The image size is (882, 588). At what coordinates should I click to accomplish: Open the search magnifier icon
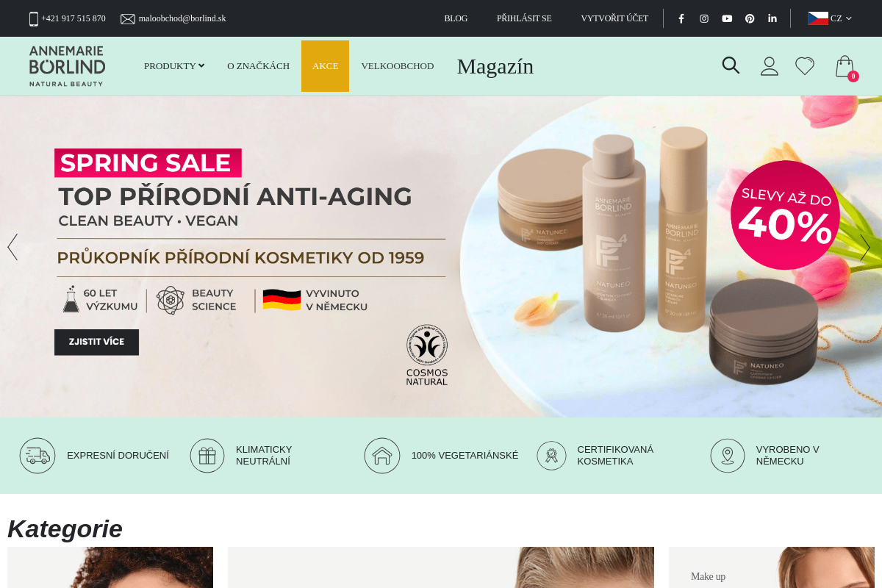(731, 65)
